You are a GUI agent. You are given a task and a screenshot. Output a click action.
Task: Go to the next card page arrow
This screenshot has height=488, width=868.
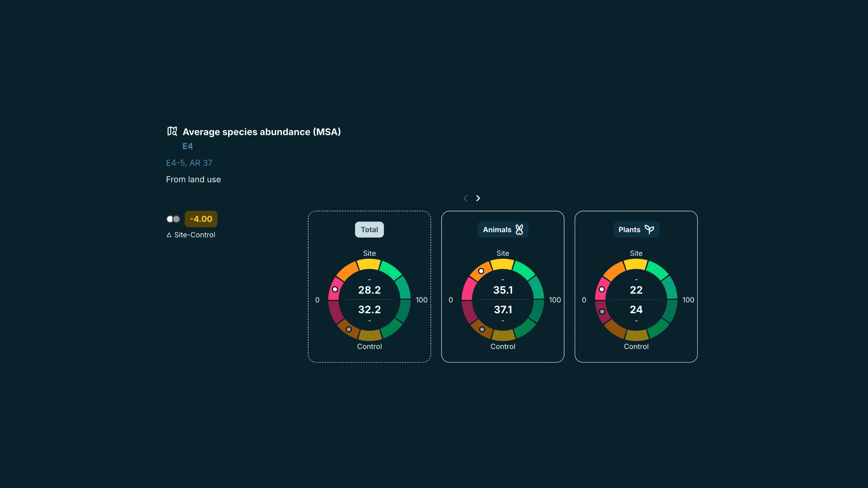pyautogui.click(x=478, y=198)
